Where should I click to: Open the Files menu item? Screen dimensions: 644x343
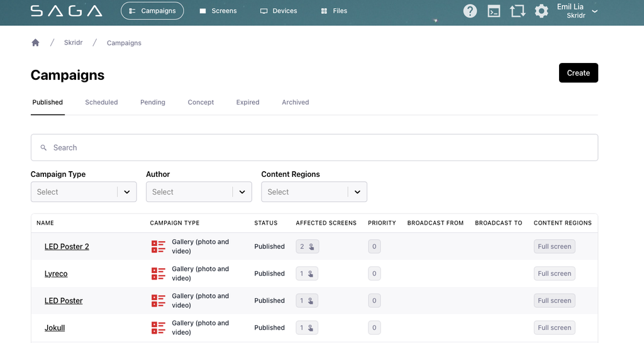coord(334,11)
